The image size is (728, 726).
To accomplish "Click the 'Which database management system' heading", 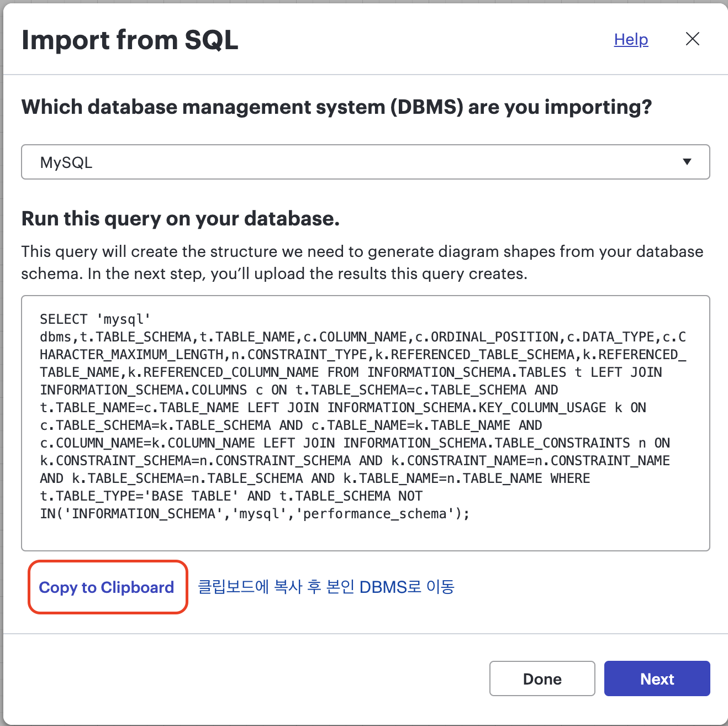I will click(336, 107).
